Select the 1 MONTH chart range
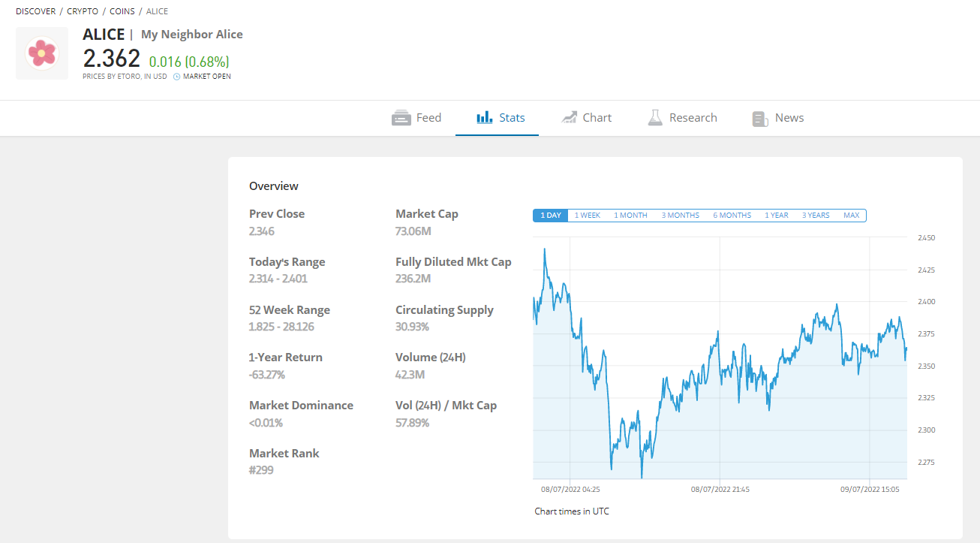This screenshot has height=543, width=980. click(630, 216)
